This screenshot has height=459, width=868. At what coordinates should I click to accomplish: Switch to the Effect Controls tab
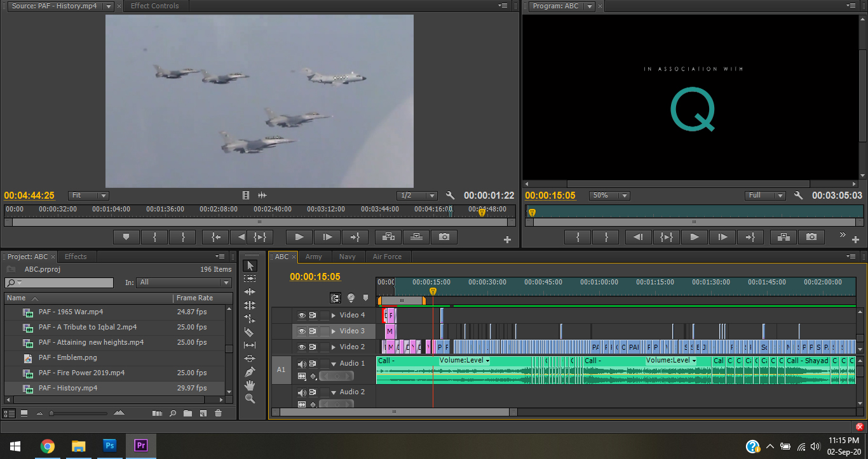coord(154,6)
